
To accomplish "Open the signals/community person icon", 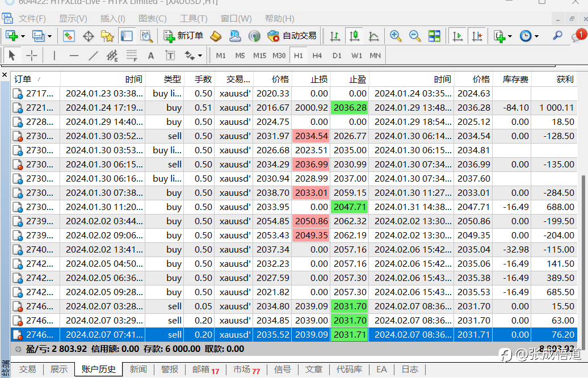I will 235,36.
